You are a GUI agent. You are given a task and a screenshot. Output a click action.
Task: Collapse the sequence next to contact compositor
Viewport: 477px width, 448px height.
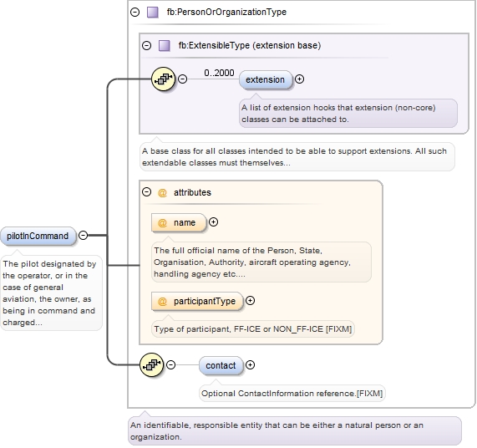(x=171, y=364)
